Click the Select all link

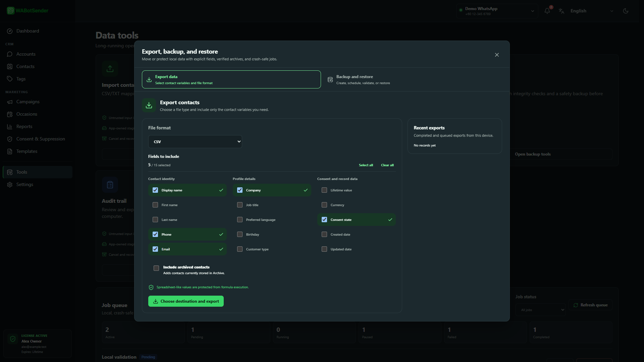[x=366, y=165]
